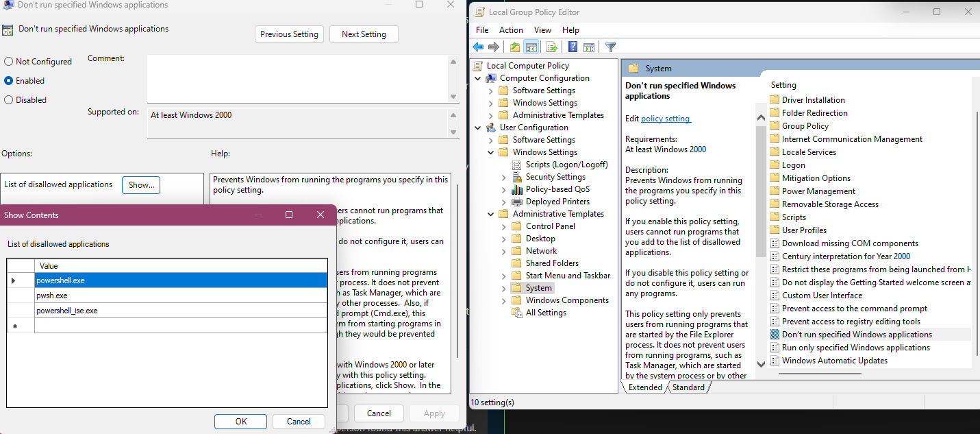
Task: Toggle Show/Hide Action Pane toolbar icon
Action: pos(588,47)
